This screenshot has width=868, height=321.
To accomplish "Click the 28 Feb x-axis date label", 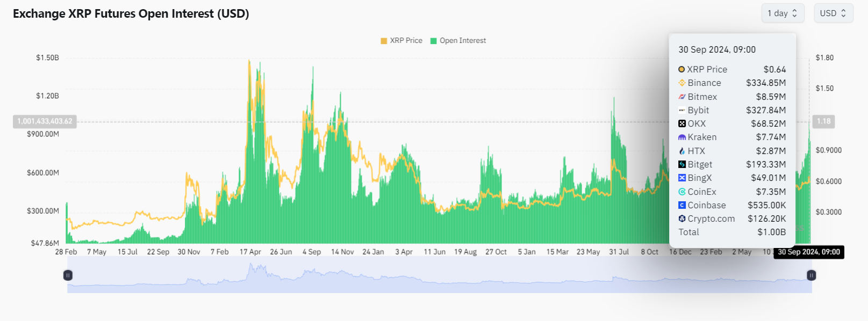I will coord(66,252).
